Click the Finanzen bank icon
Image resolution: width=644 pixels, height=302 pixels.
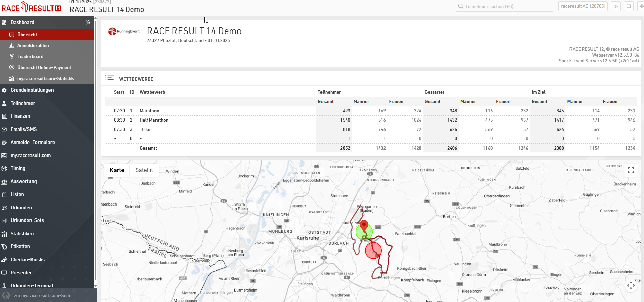tap(4, 116)
